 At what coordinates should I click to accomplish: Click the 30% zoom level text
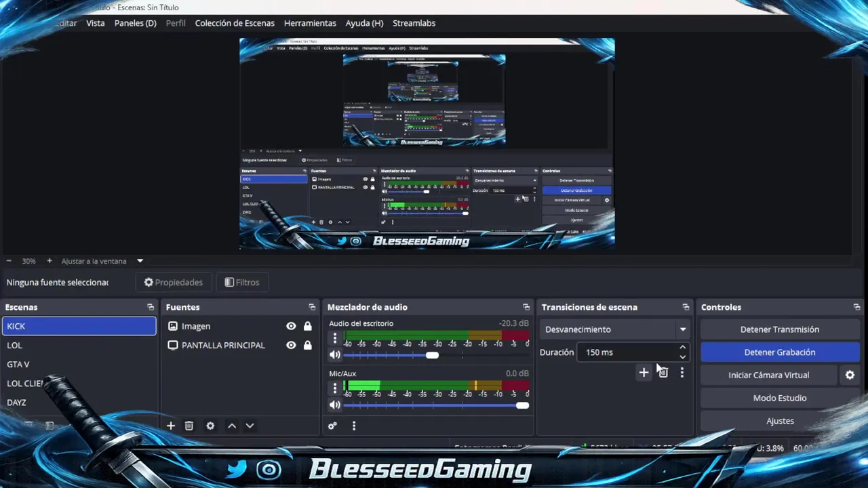[28, 261]
